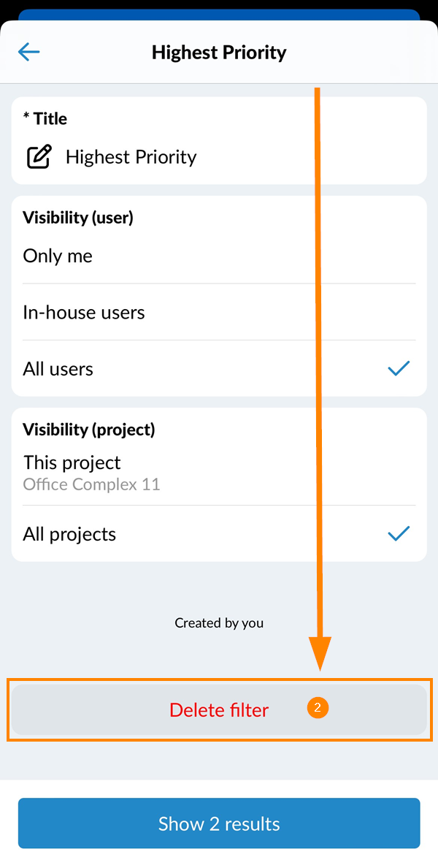This screenshot has height=868, width=438.
Task: Tap the edit pencil icon beside title
Action: (x=39, y=157)
